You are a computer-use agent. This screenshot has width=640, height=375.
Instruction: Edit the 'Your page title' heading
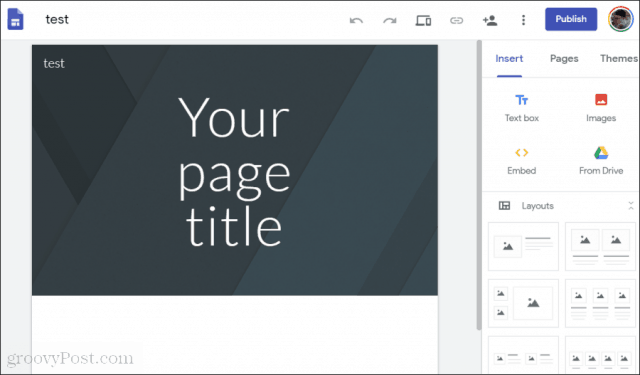234,171
